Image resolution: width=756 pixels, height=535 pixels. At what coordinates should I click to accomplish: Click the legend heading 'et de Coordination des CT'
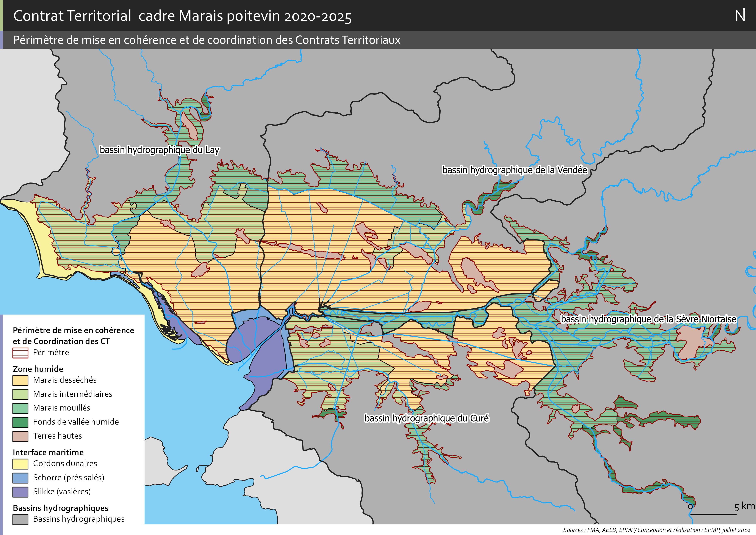point(61,341)
